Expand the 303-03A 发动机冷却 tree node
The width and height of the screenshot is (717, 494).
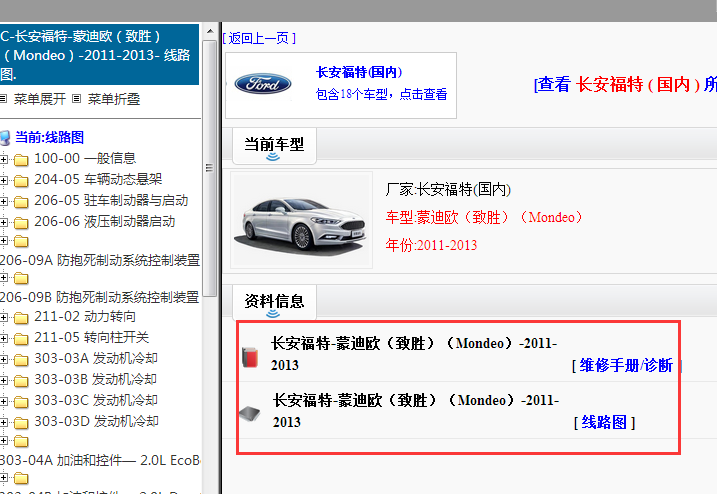[4, 359]
